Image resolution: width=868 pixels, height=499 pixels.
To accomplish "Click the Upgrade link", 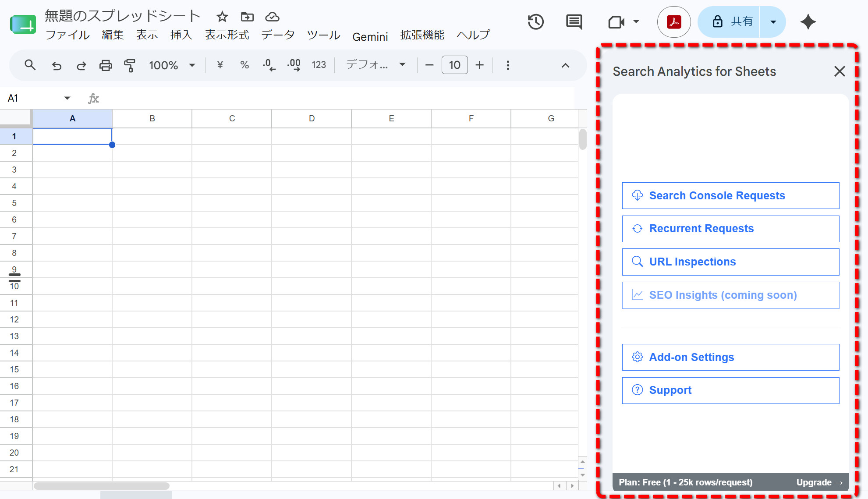I will coord(819,482).
